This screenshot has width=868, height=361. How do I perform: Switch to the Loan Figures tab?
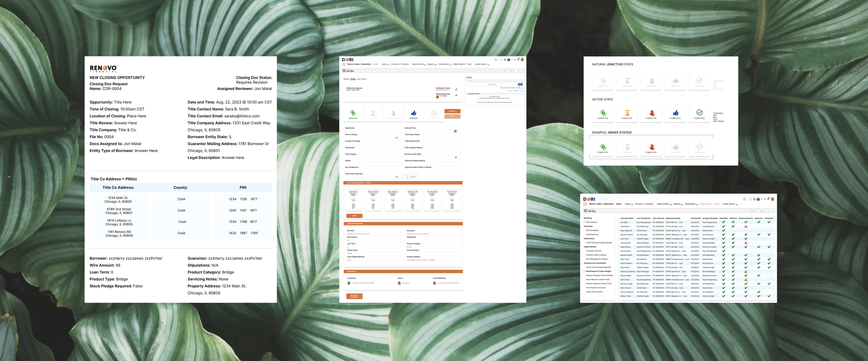pos(362,79)
